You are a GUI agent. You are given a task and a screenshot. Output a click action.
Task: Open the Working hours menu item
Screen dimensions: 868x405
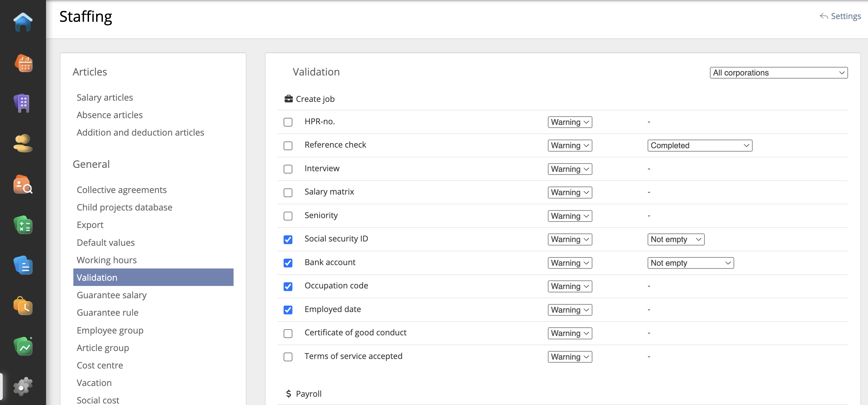(x=107, y=260)
